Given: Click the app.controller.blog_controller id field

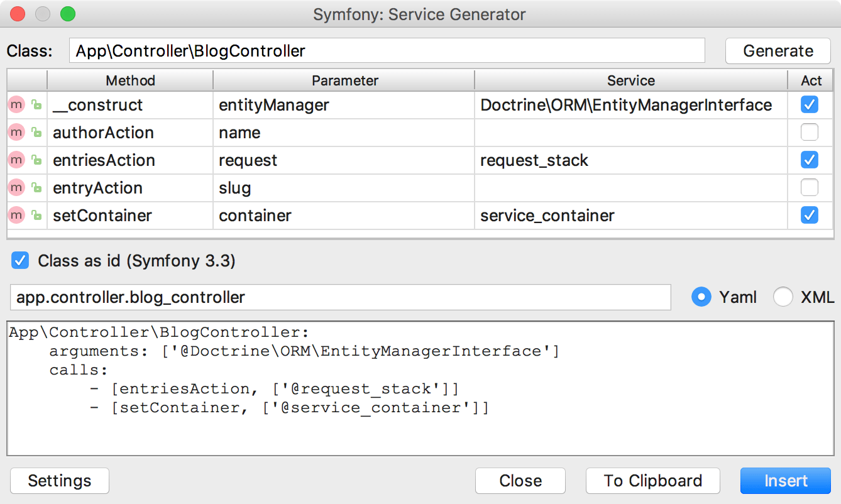Looking at the screenshot, I should (x=339, y=297).
